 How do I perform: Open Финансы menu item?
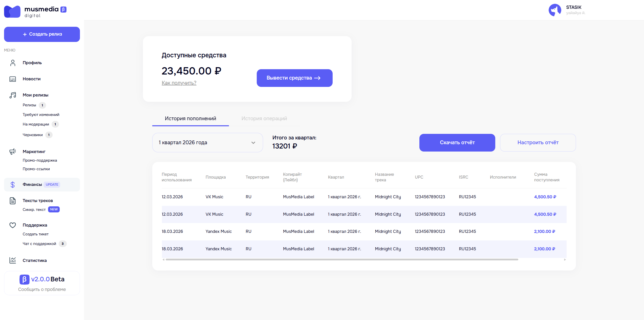42,185
